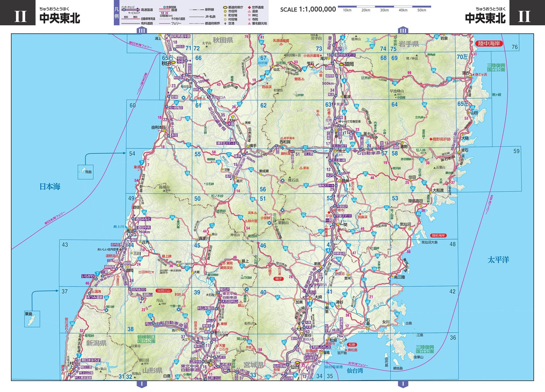Screen dimensions: 545x392
Task: Click the 仙台湾 bay label
Action: pos(355,370)
